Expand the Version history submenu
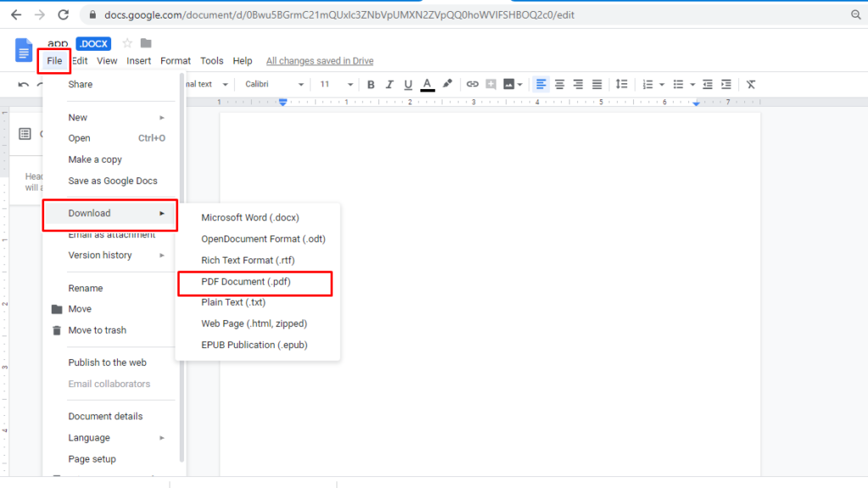Viewport: 868px width, 488px height. 111,255
